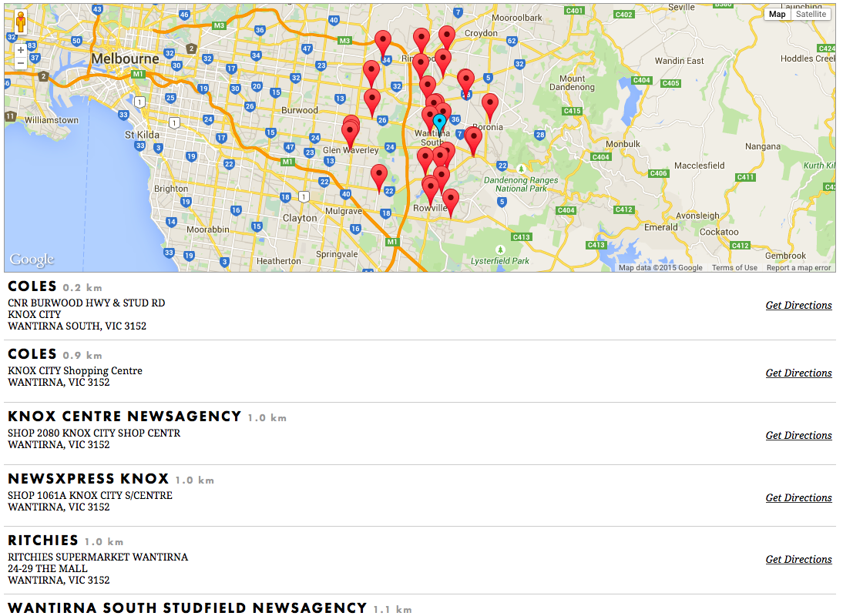Click the lone red marker above Mulgrave
Screen dimensions: 843x616
pyautogui.click(x=378, y=176)
